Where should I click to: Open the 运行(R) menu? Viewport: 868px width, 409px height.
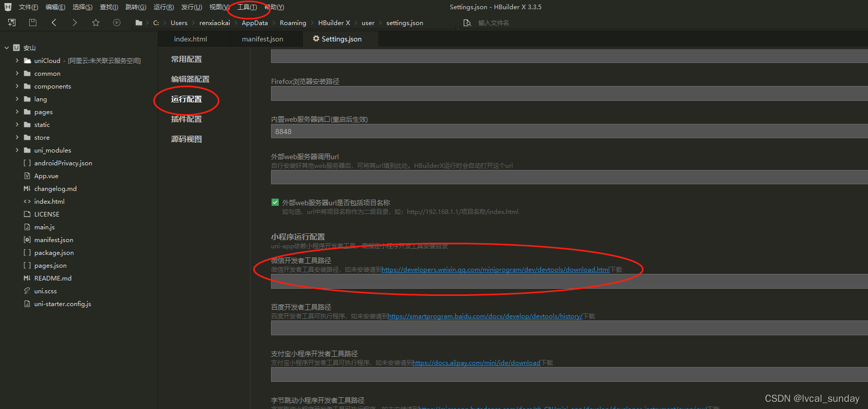pyautogui.click(x=163, y=7)
